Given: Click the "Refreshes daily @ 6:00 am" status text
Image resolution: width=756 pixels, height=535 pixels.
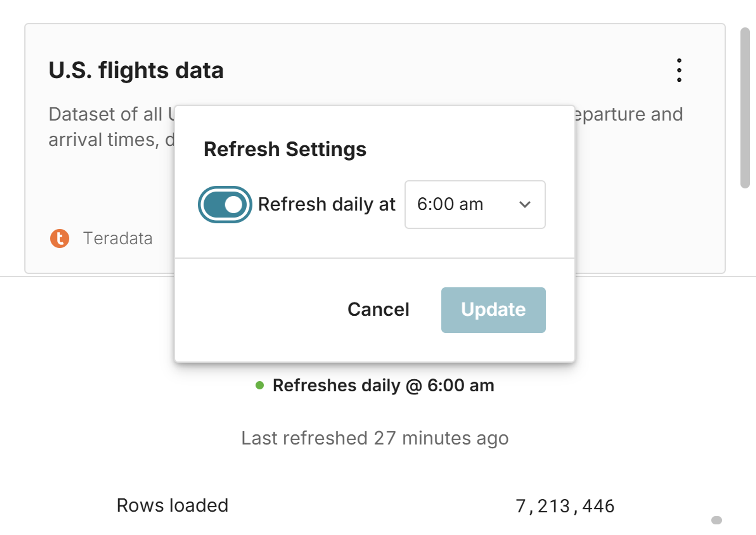Looking at the screenshot, I should (383, 385).
